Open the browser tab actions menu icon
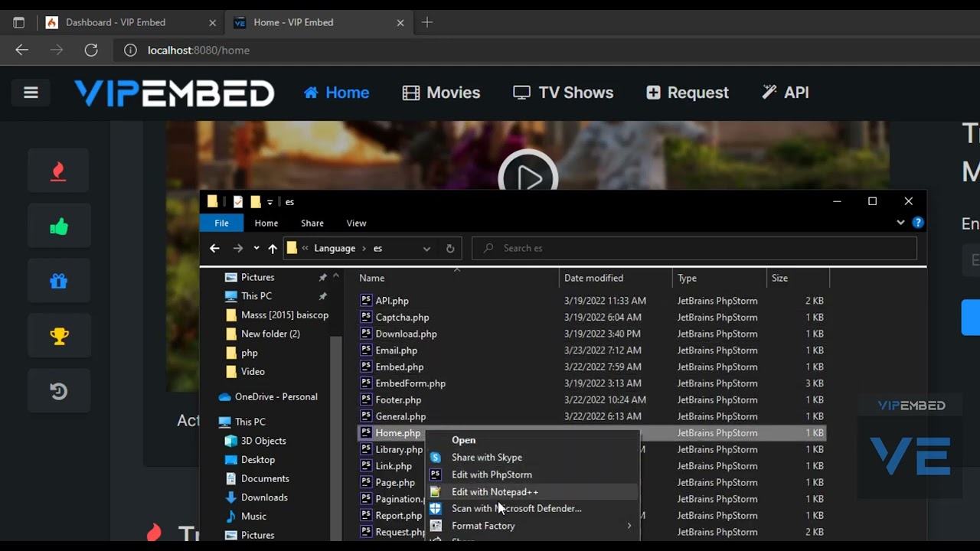Screen dimensions: 980x551 tap(19, 23)
